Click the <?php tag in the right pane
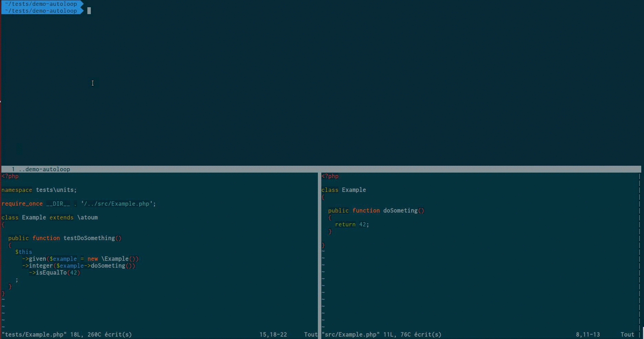This screenshot has width=644, height=339. tap(330, 176)
